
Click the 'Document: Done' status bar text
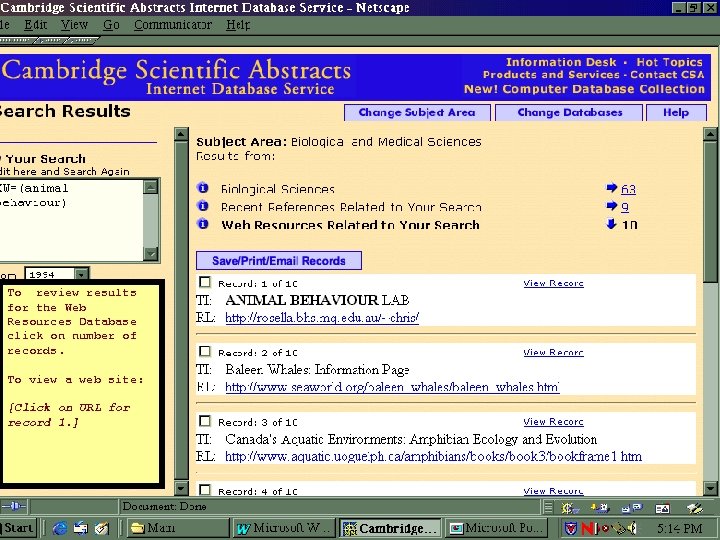(x=164, y=506)
